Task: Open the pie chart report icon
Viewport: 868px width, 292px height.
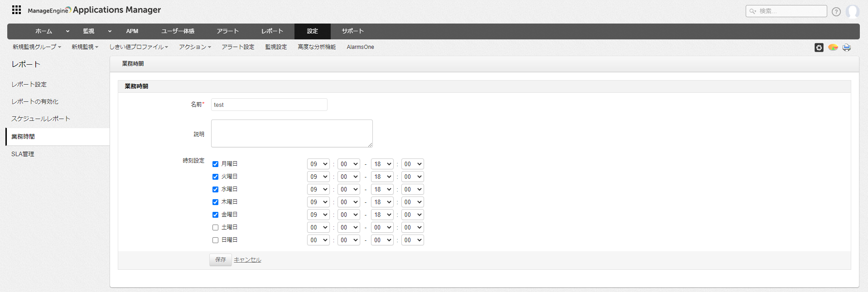Action: (833, 48)
